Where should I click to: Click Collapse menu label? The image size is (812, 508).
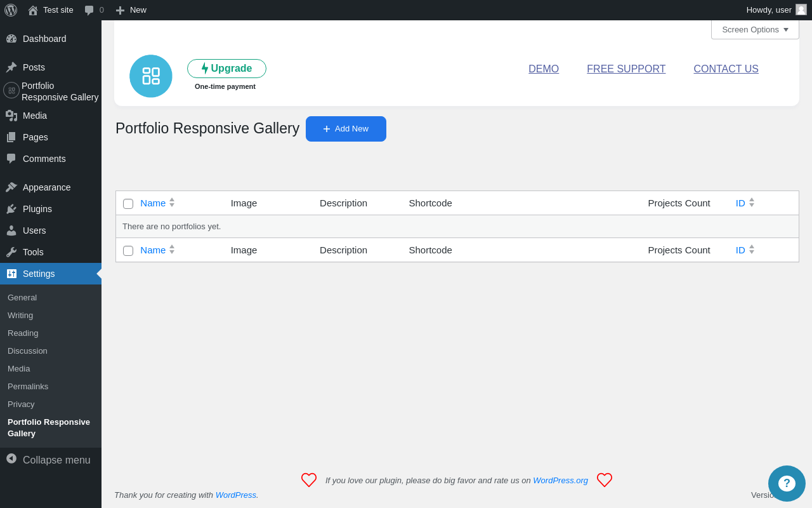pyautogui.click(x=56, y=460)
